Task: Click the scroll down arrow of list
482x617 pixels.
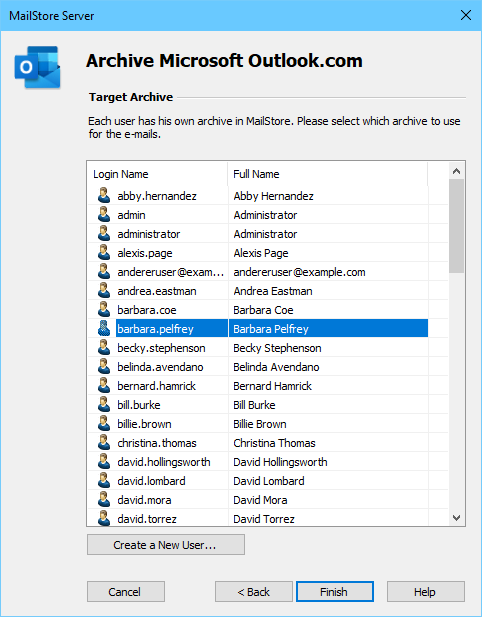Action: [456, 517]
